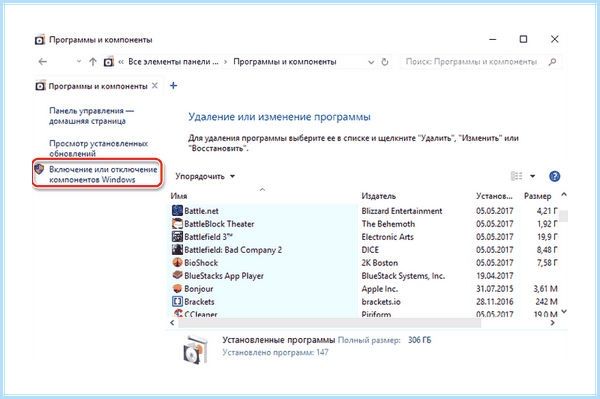Click the BattleBlock Theater icon

[x=177, y=224]
